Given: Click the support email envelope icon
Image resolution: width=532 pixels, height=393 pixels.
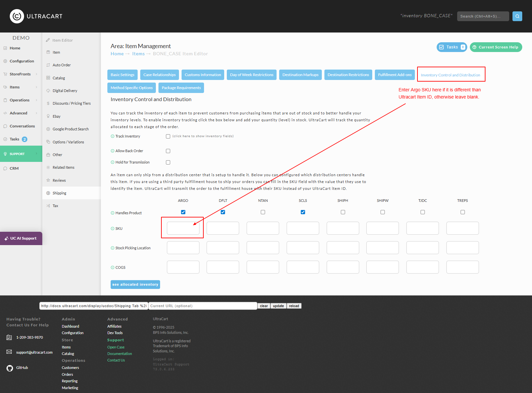Looking at the screenshot, I should tap(9, 352).
